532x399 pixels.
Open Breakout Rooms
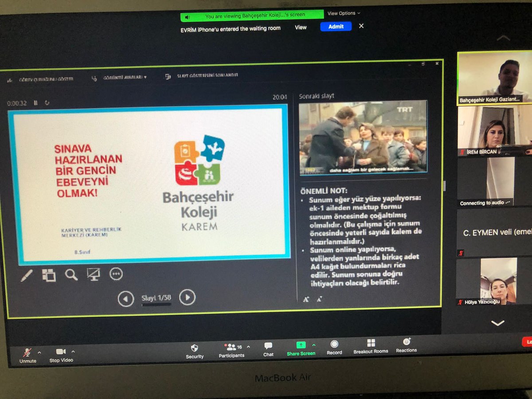coord(371,346)
